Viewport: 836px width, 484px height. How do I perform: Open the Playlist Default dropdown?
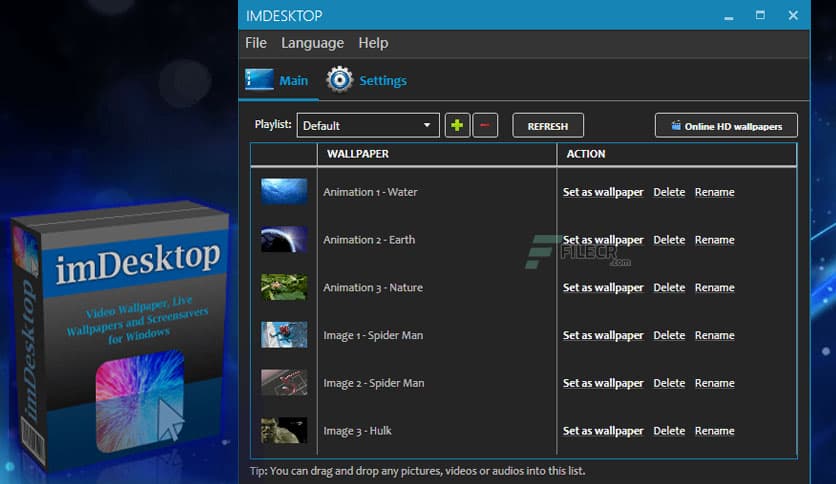pyautogui.click(x=368, y=125)
